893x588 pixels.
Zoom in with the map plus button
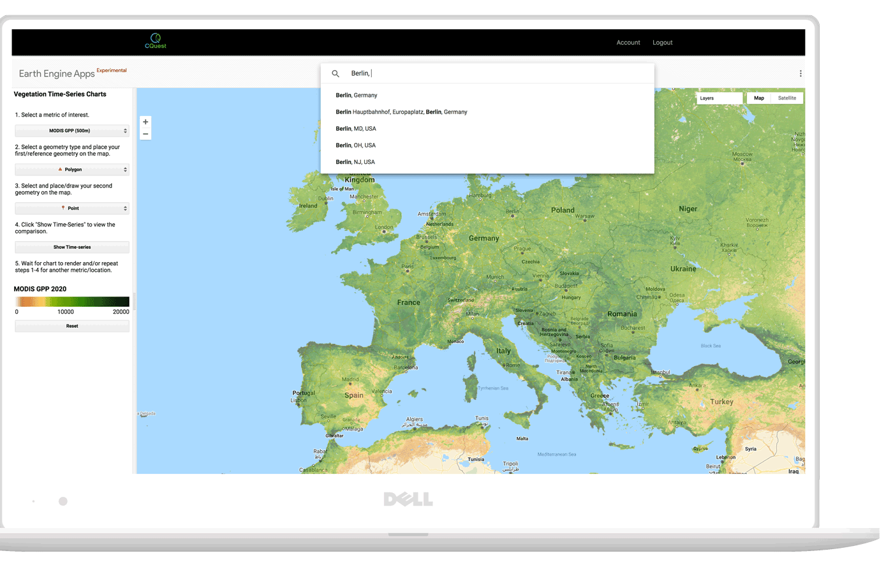click(x=145, y=122)
